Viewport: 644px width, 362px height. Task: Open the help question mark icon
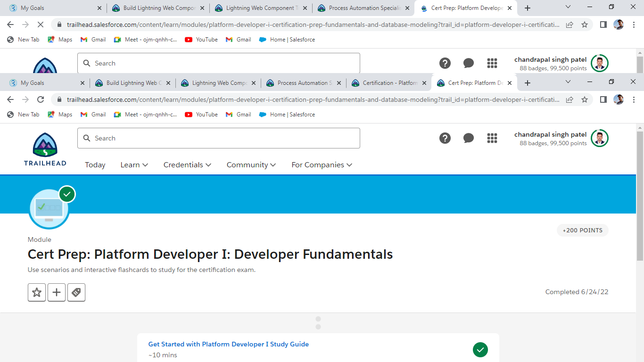click(445, 138)
